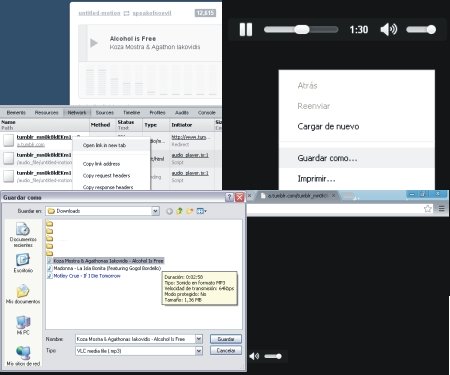Select Imprimir… from context menu
Screen dimensions: 450x375
click(316, 179)
